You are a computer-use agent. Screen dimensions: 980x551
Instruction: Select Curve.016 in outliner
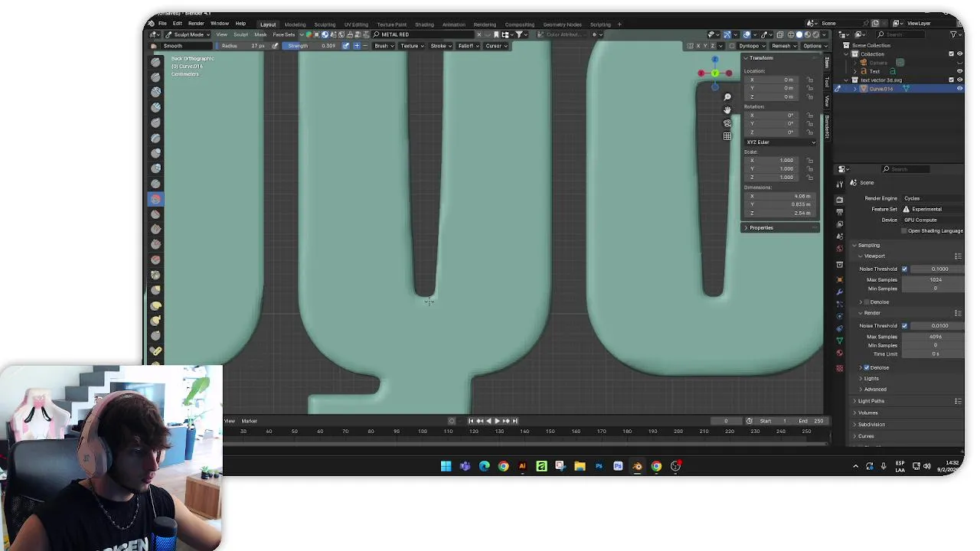pyautogui.click(x=880, y=89)
